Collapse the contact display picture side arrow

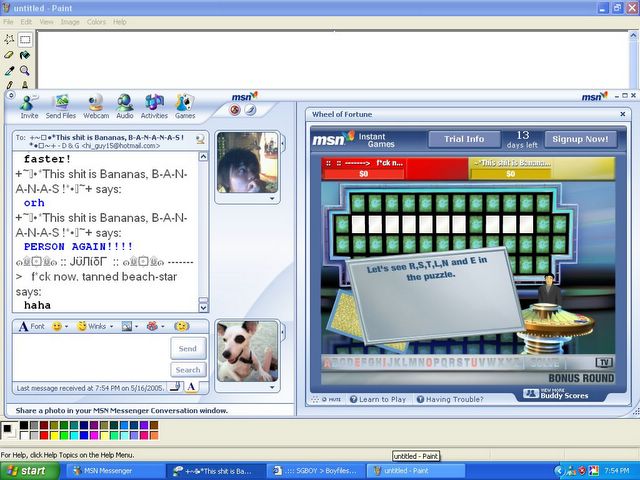(x=283, y=143)
